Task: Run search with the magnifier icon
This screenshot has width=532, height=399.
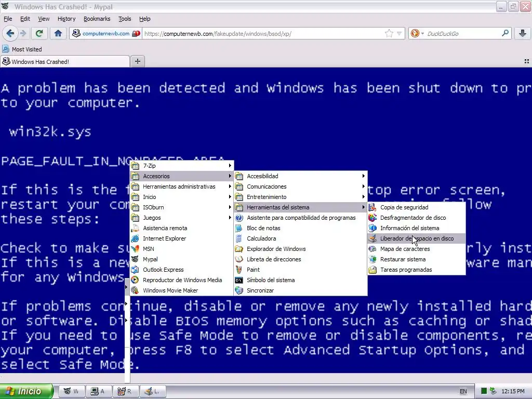Action: point(505,33)
